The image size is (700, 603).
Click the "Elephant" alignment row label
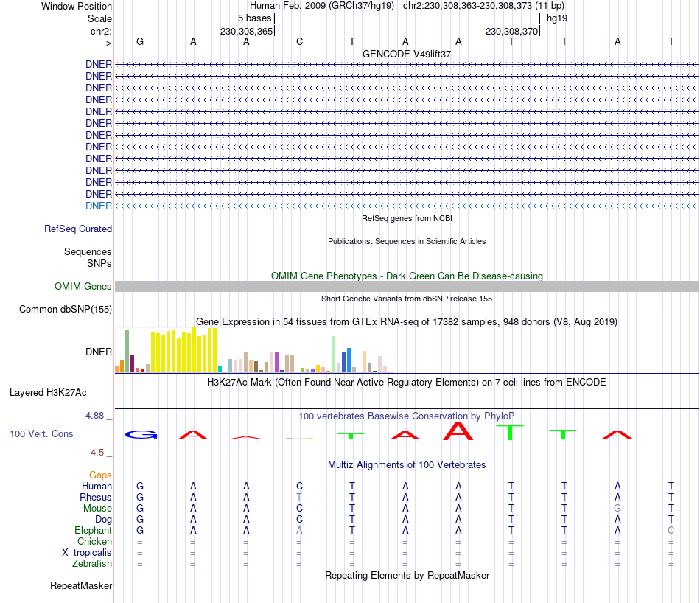(94, 530)
